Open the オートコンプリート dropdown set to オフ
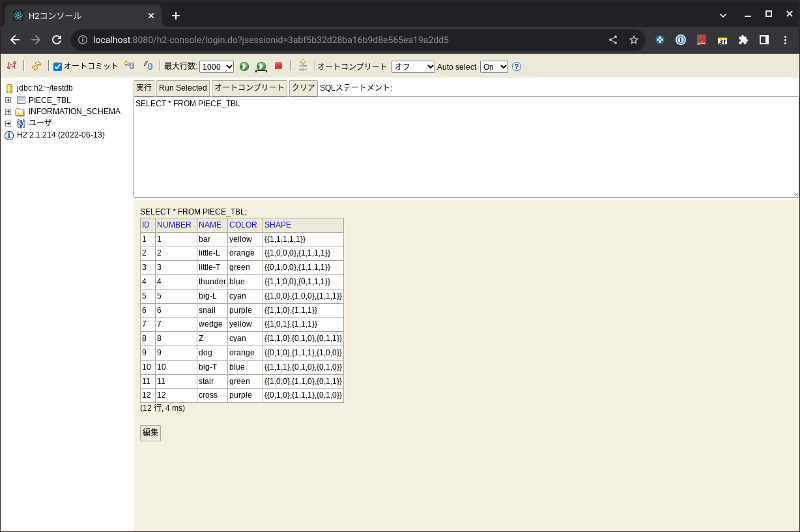Image resolution: width=800 pixels, height=532 pixels. [x=412, y=66]
